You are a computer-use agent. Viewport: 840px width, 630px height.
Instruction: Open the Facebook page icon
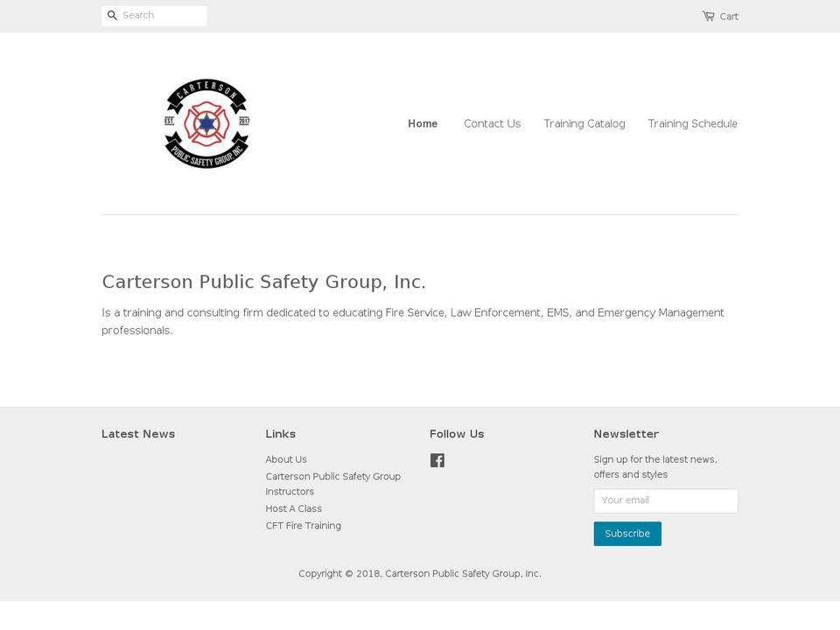(437, 460)
